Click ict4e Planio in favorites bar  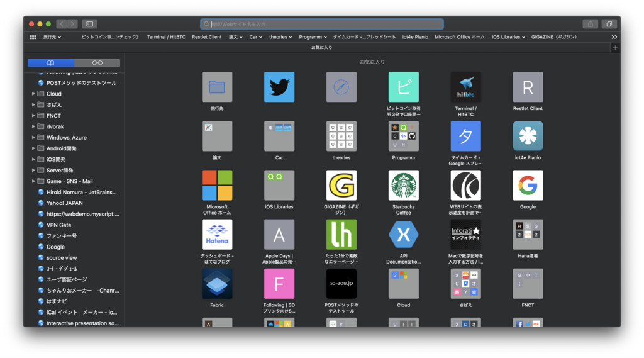click(x=415, y=37)
